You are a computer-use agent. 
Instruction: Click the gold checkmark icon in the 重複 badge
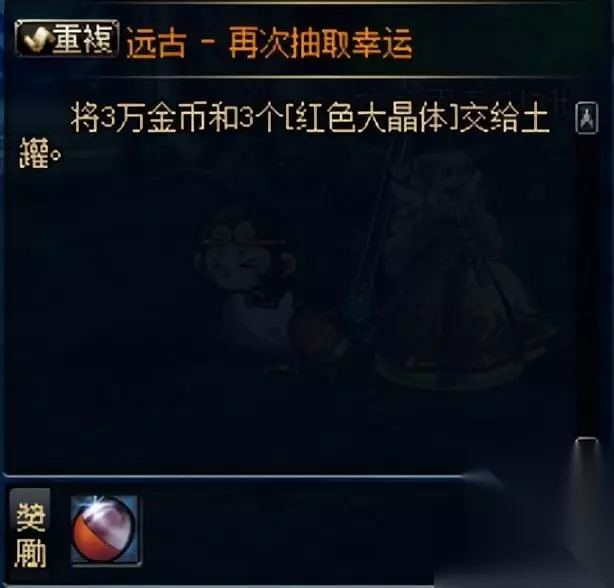click(36, 40)
